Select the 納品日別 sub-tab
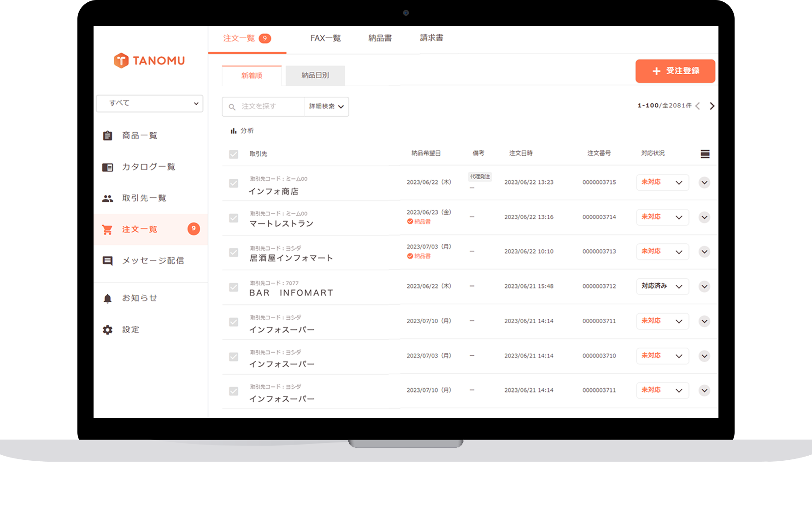The height and width of the screenshot is (505, 812). (x=315, y=76)
